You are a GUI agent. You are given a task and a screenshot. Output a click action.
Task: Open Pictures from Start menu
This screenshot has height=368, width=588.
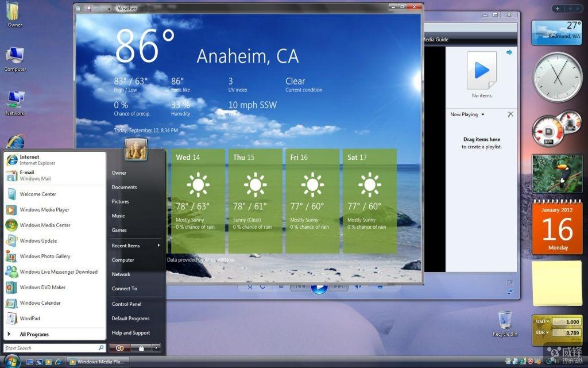click(x=121, y=202)
